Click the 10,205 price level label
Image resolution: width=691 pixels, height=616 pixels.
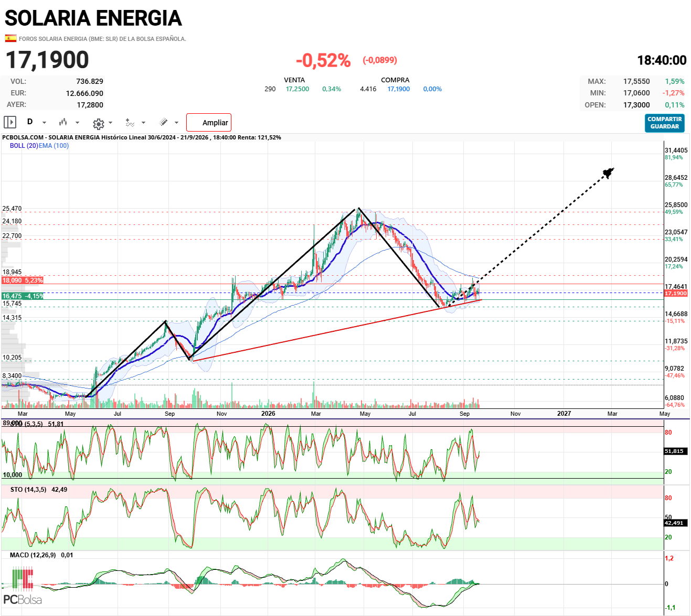click(x=12, y=358)
